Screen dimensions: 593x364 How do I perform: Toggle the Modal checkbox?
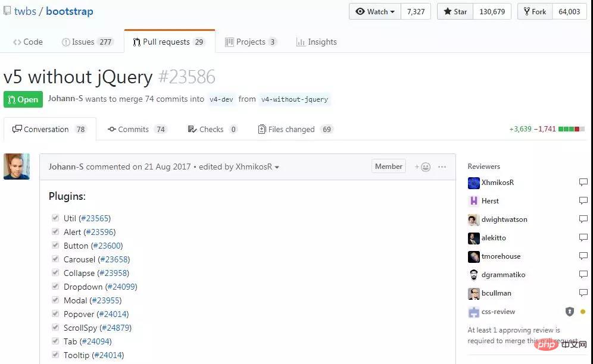pos(55,300)
